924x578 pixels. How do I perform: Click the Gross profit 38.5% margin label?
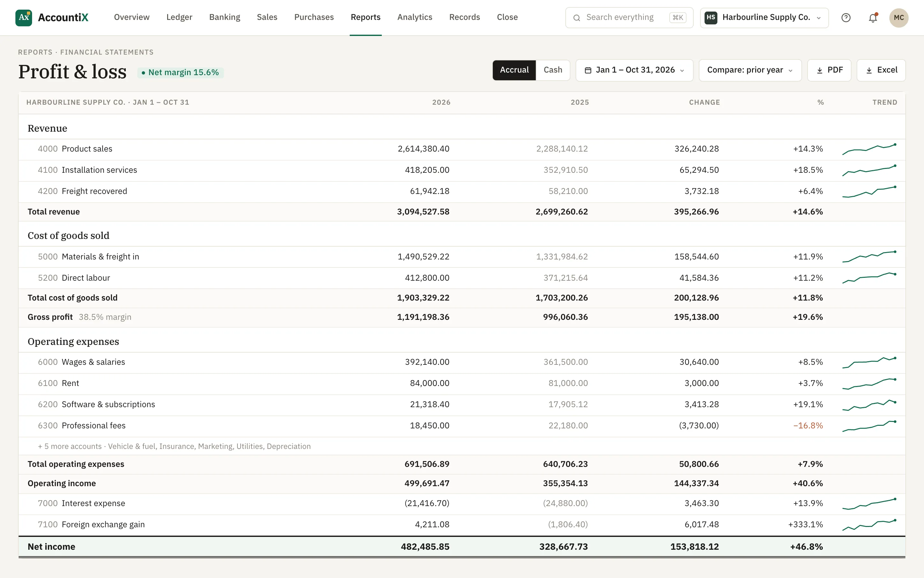80,317
